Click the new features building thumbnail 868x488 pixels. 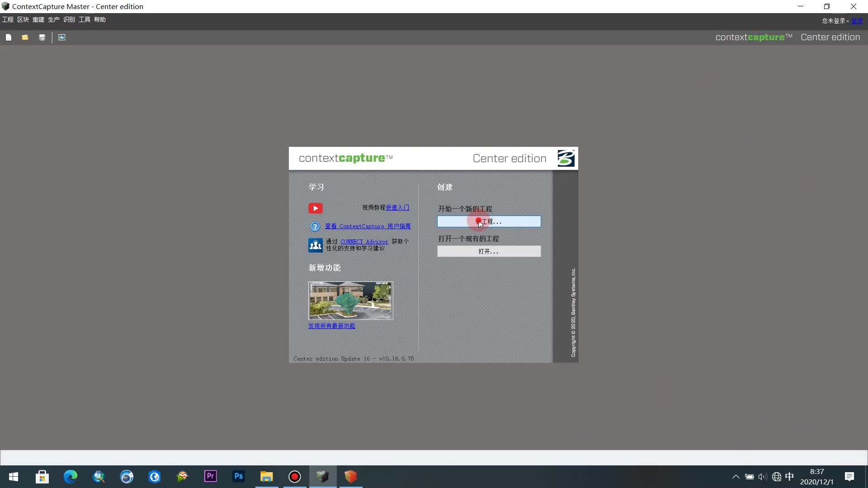coord(350,300)
